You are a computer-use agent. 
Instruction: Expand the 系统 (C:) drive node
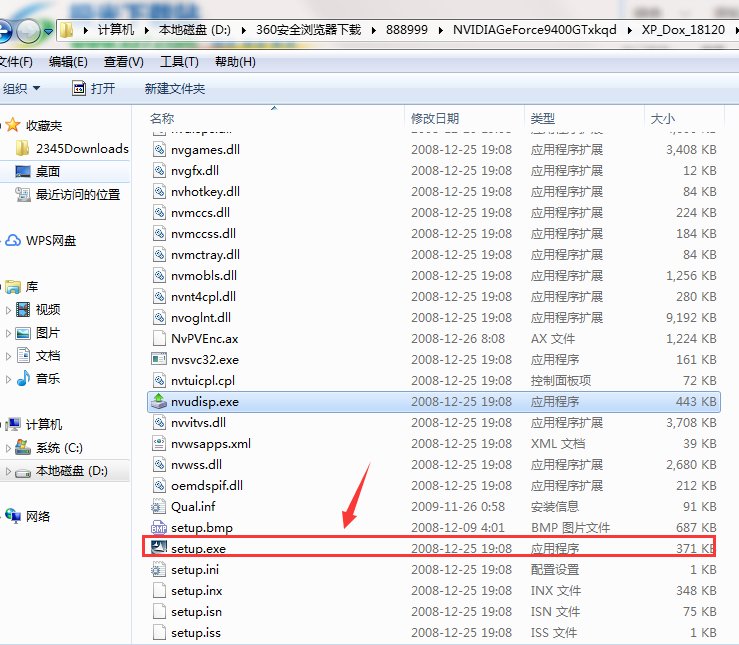click(x=8, y=448)
